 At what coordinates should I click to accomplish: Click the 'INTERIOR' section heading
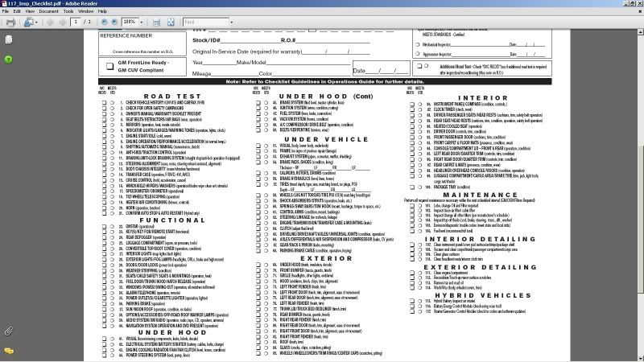(483, 98)
